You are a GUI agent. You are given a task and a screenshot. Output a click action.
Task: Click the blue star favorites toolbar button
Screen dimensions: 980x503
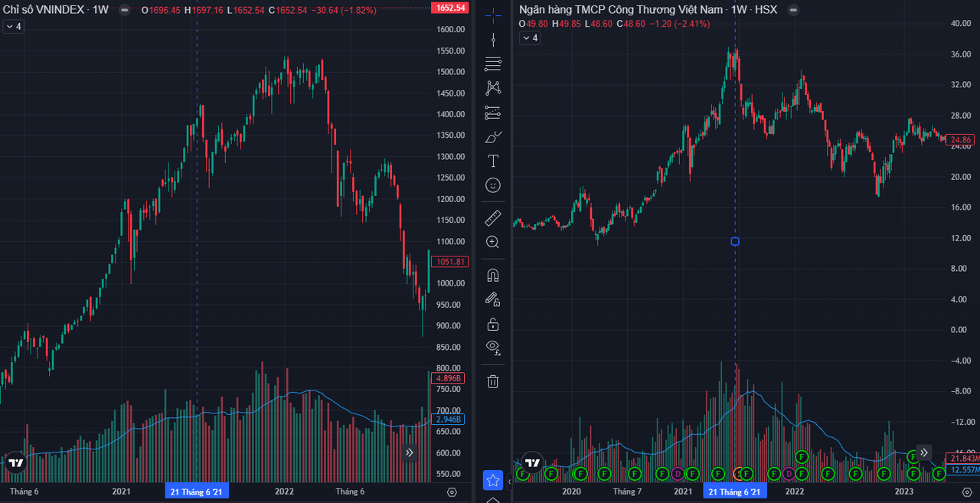[493, 481]
